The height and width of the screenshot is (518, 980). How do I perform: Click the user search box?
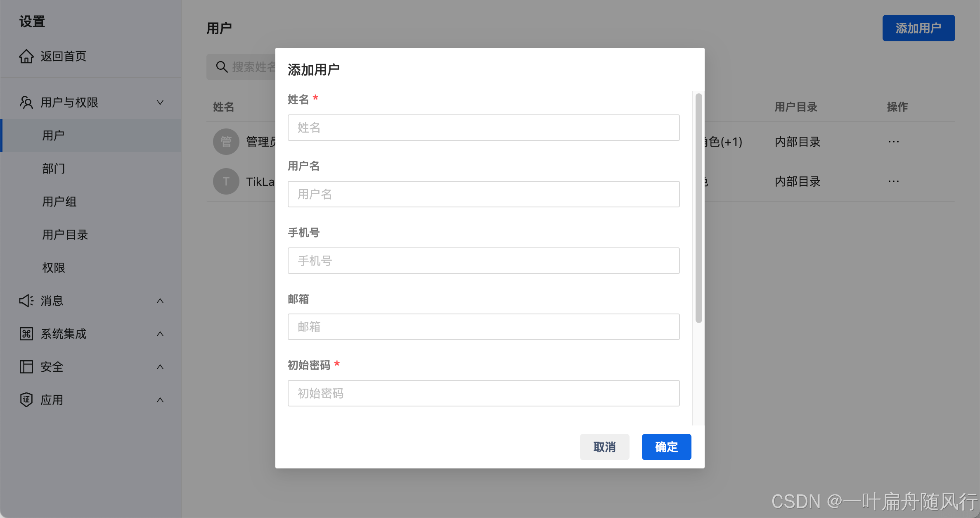(x=241, y=67)
